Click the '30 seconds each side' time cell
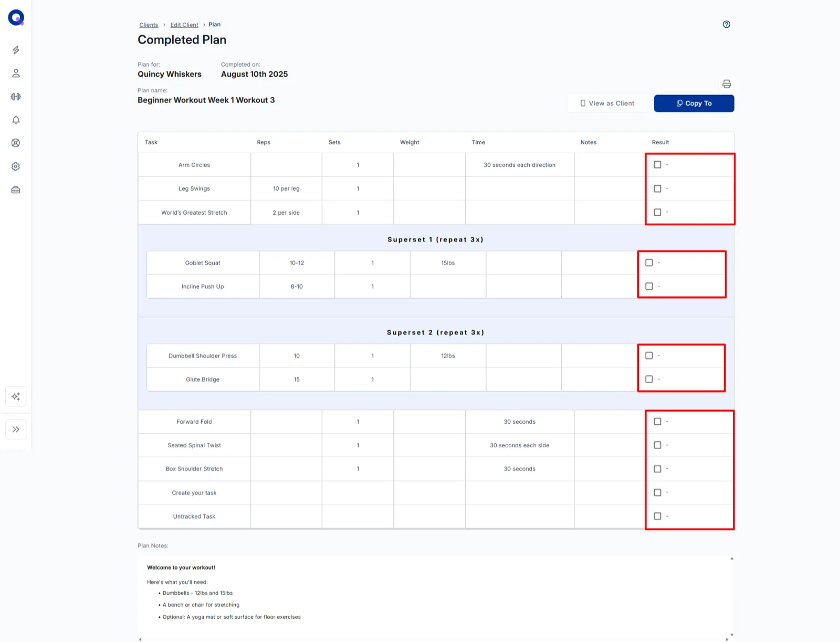The width and height of the screenshot is (840, 642). [520, 445]
